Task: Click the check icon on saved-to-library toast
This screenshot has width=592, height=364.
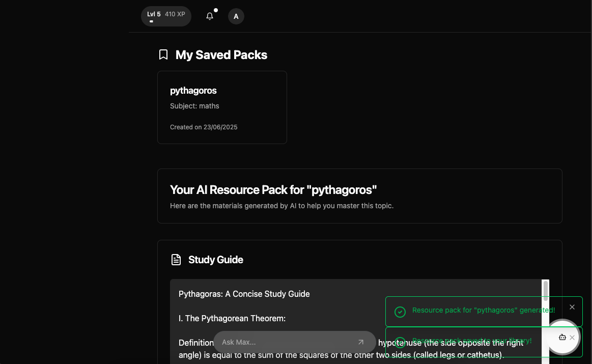Action: click(x=400, y=343)
